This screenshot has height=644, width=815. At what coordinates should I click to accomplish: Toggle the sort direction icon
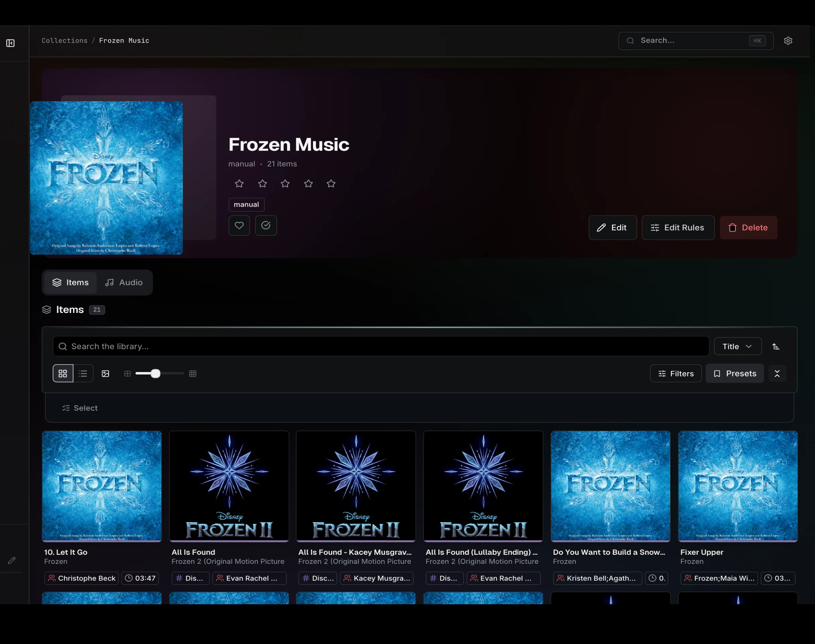click(x=775, y=346)
